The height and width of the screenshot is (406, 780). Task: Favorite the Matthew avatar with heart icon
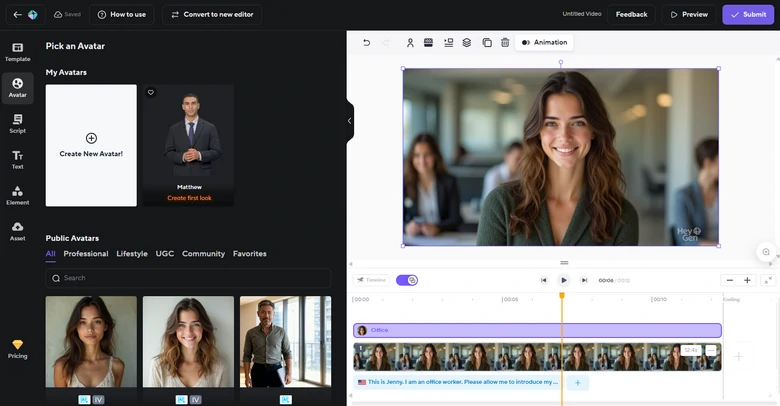point(151,92)
